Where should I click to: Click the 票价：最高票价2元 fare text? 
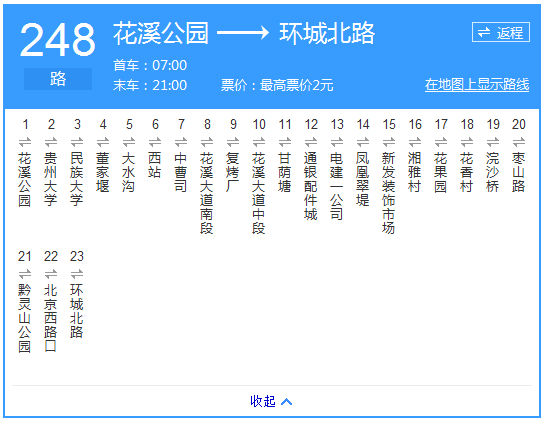tap(277, 85)
